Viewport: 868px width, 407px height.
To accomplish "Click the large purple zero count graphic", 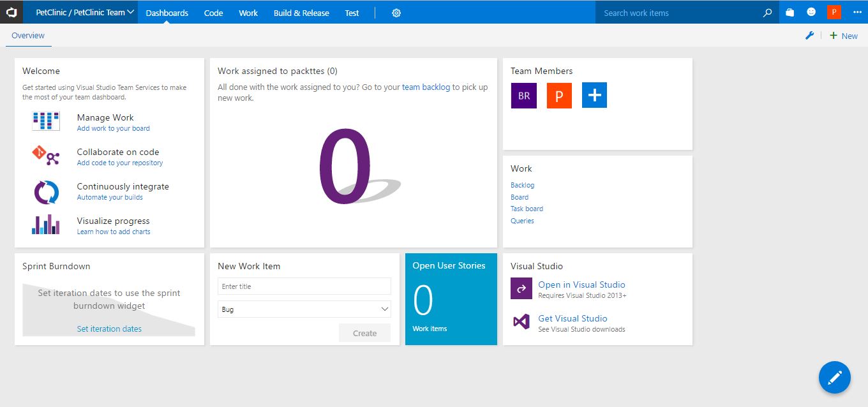I will [x=345, y=166].
